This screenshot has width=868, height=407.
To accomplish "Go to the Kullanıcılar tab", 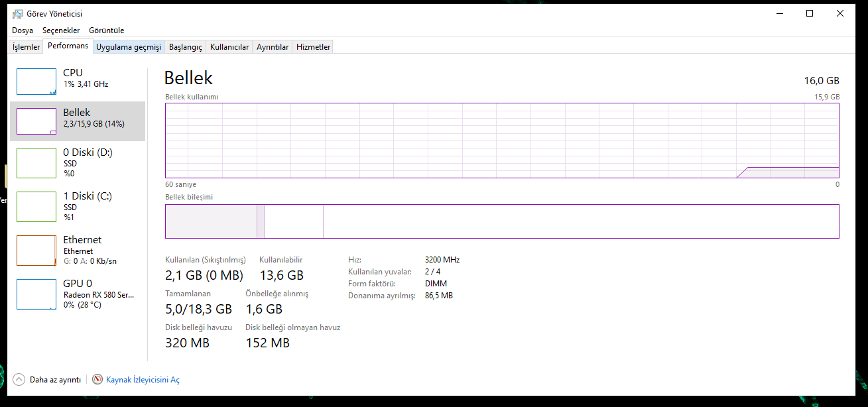I will point(229,47).
